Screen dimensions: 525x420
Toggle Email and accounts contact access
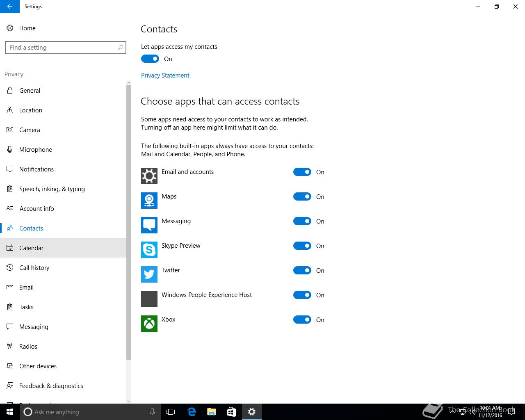point(302,172)
